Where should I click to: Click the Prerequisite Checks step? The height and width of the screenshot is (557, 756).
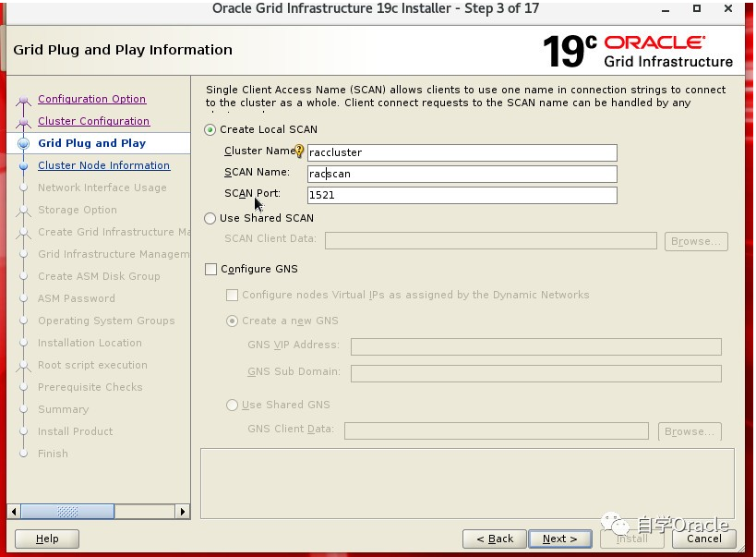pyautogui.click(x=90, y=388)
